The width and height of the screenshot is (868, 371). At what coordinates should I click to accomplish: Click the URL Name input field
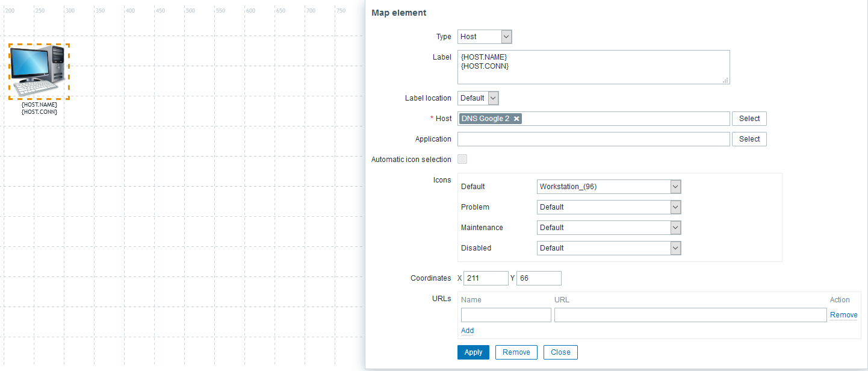pyautogui.click(x=506, y=315)
